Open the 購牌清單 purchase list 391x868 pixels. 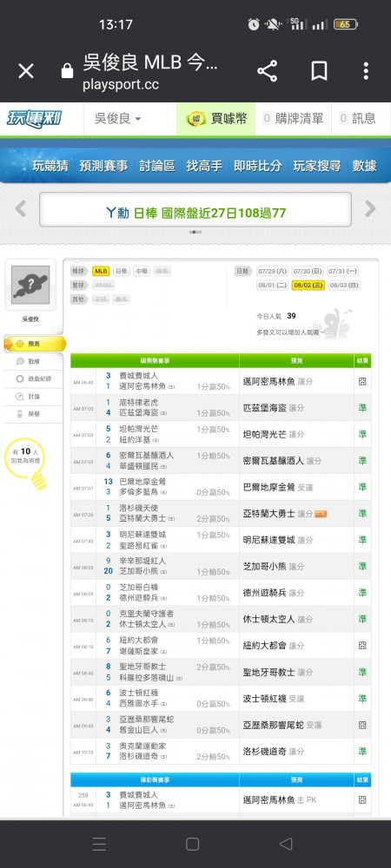point(293,118)
